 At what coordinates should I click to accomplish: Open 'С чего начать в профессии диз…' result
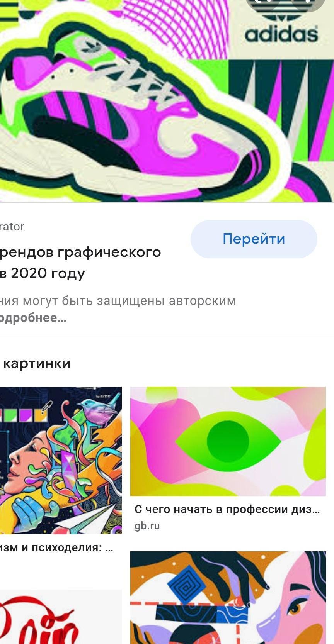point(227,510)
